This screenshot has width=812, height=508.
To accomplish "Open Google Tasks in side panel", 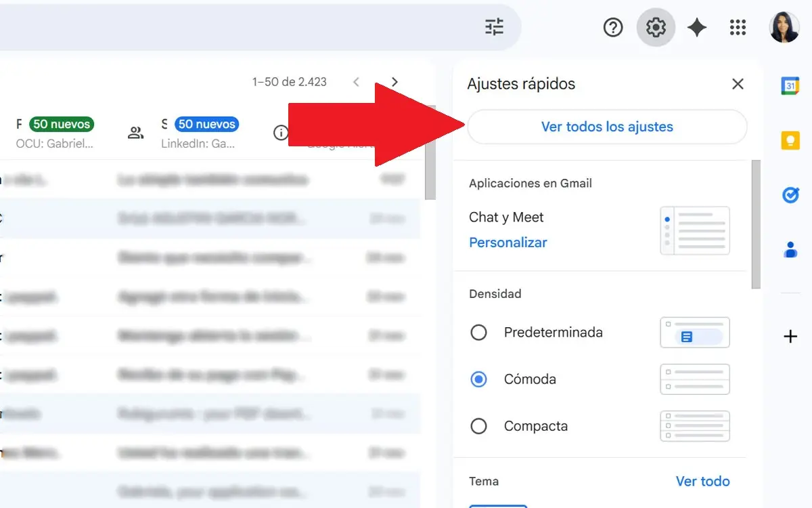I will [790, 195].
